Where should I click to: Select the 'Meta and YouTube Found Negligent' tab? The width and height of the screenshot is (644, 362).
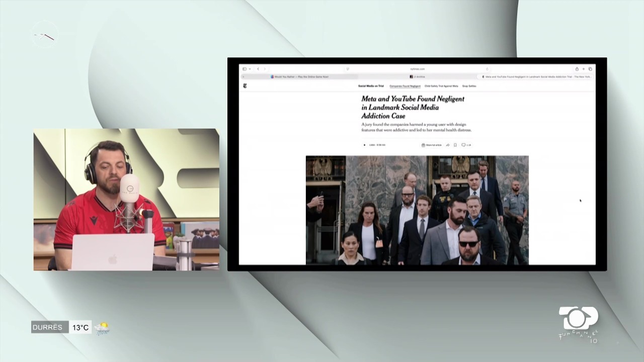point(536,77)
